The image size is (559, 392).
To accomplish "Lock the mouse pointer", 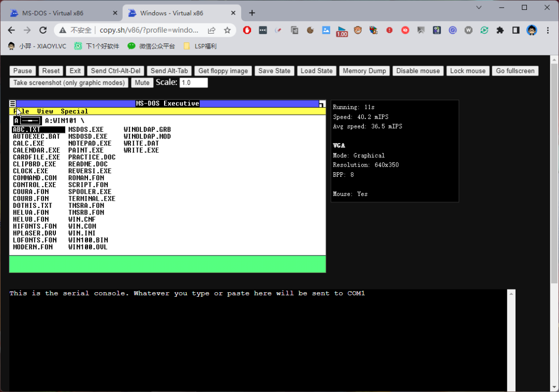I will pos(467,71).
